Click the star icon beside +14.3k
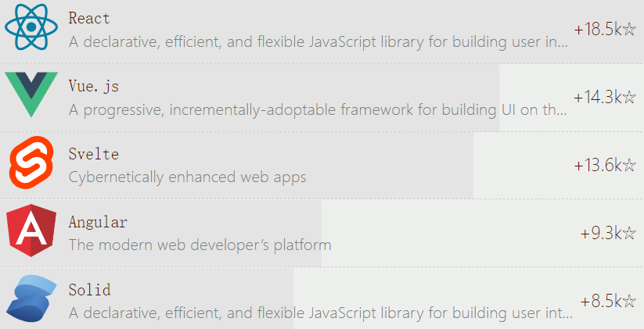The width and height of the screenshot is (644, 329). click(x=630, y=98)
